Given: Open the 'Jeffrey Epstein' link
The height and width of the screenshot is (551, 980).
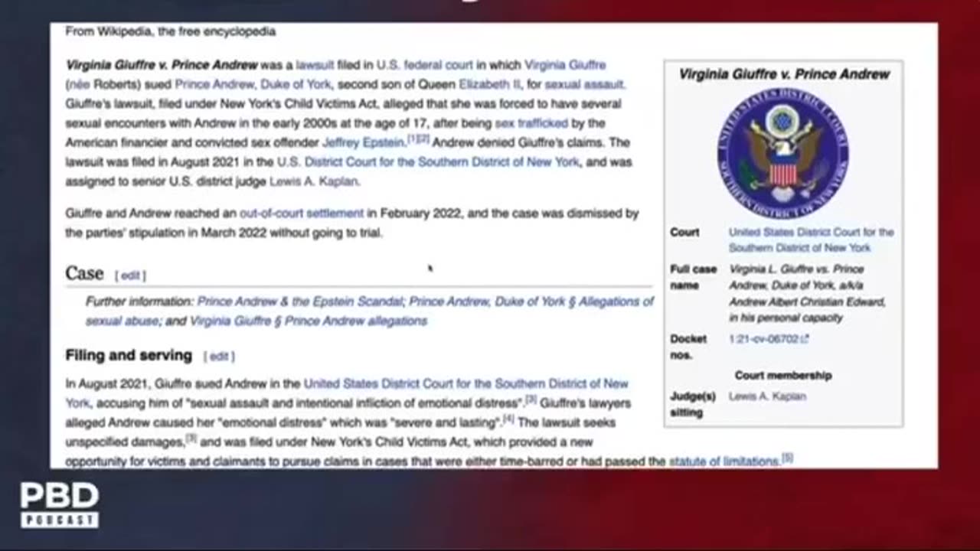Looking at the screenshot, I should click(363, 142).
